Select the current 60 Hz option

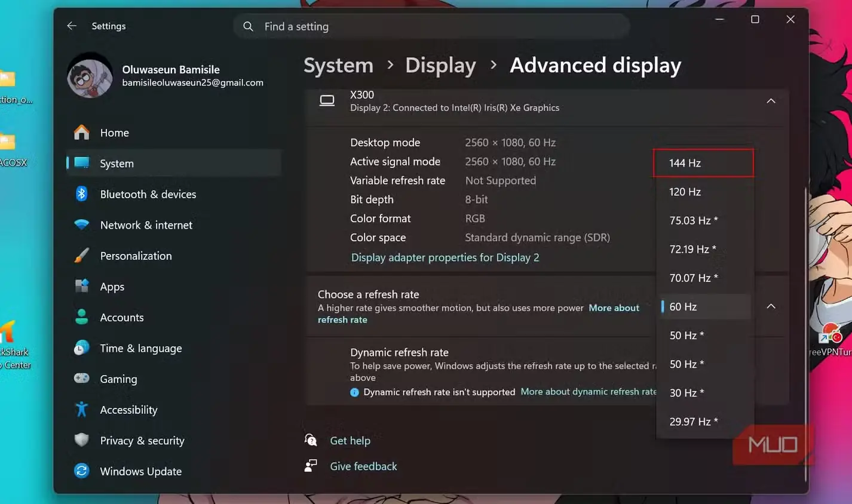click(704, 306)
